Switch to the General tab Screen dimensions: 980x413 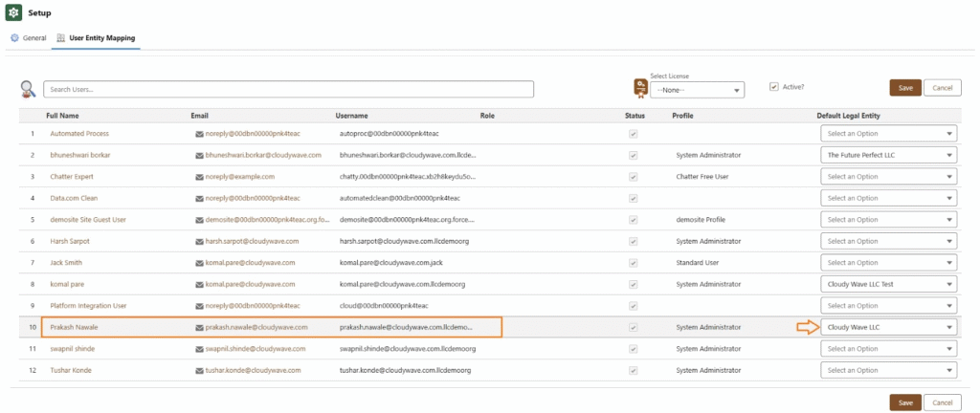[x=33, y=38]
